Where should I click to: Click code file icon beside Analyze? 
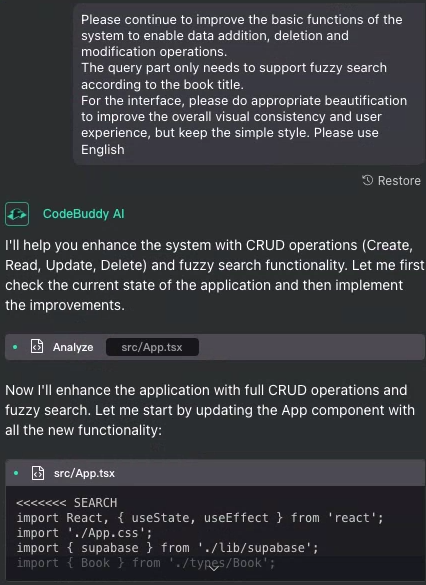click(x=37, y=347)
